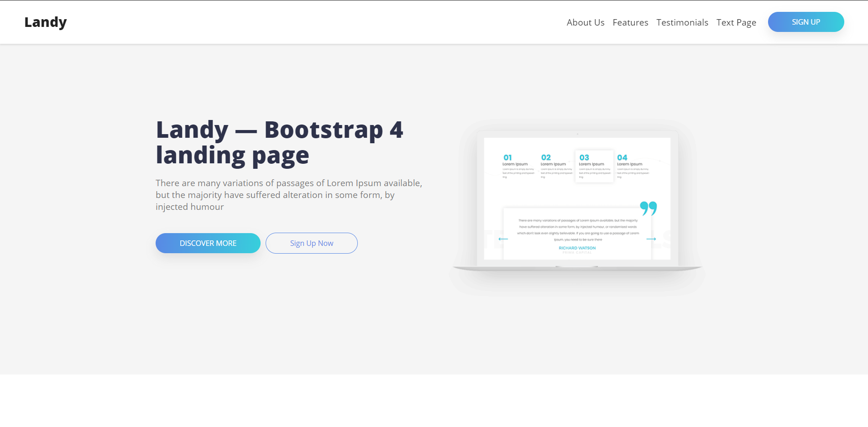Click the DISCOVER MORE gradient button
This screenshot has width=868, height=427.
208,243
